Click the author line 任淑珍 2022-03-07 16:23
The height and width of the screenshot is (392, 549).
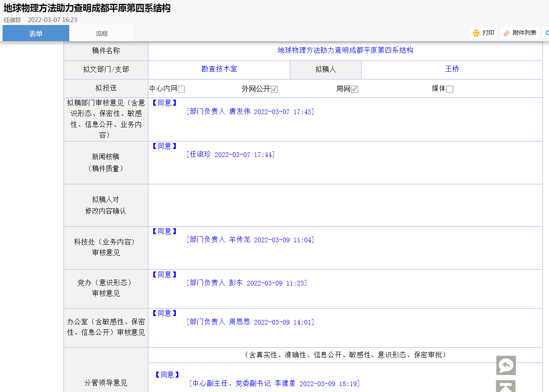(40, 20)
